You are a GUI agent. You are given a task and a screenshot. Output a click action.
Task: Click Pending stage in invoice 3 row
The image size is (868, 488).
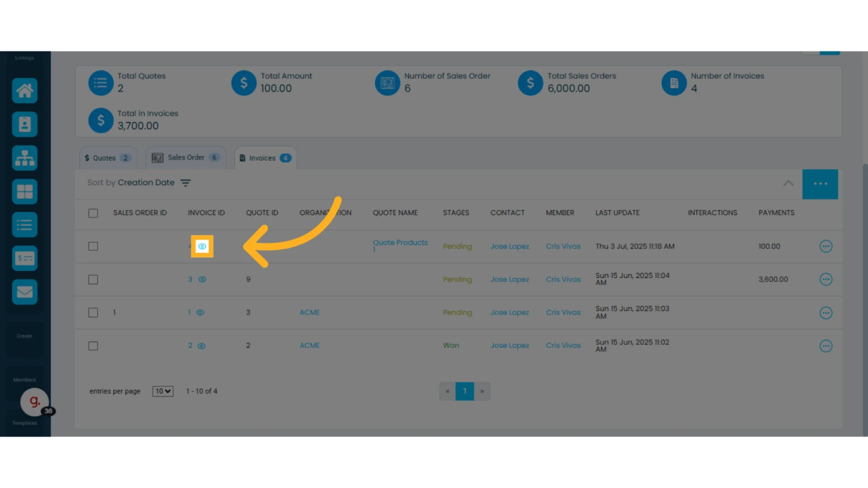pyautogui.click(x=457, y=280)
